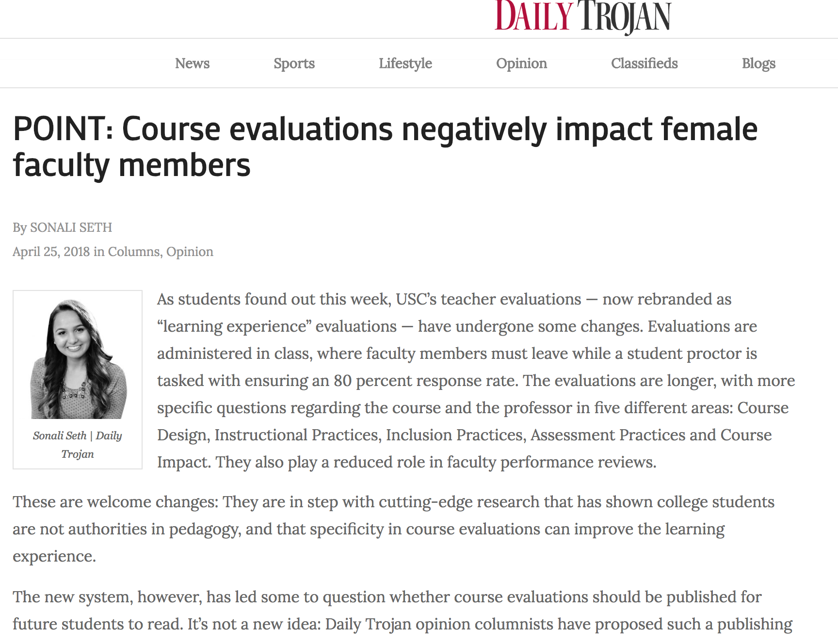Click the photo caption crediting Daily Trojan

click(x=78, y=445)
